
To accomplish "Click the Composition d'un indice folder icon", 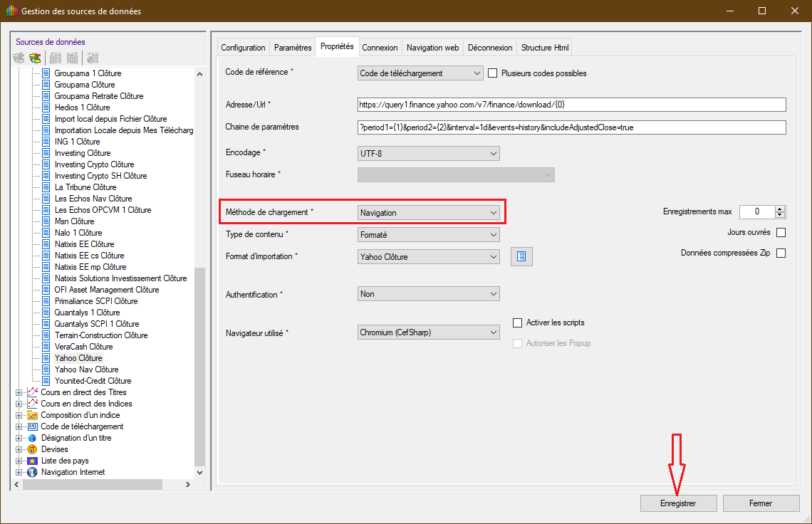I will [x=32, y=415].
